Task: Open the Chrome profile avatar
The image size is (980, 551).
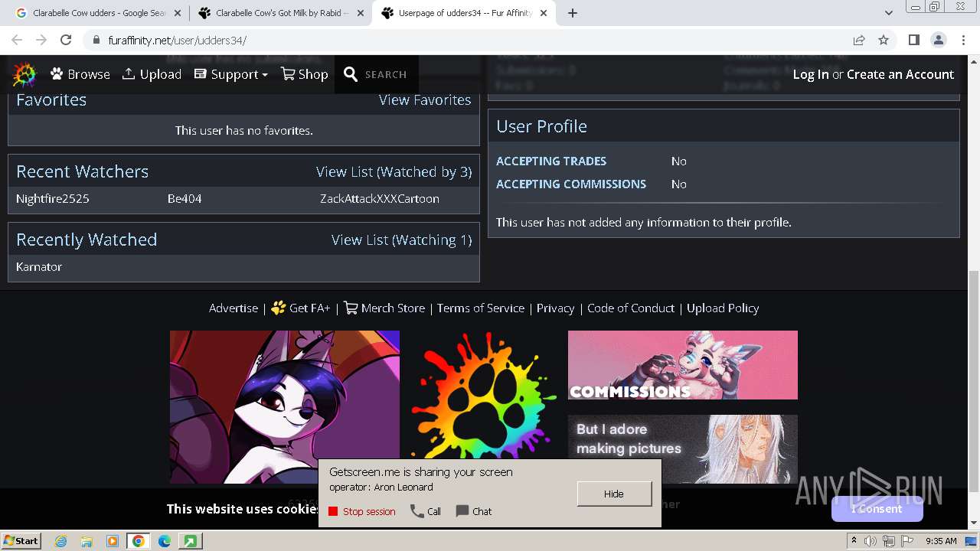Action: tap(938, 40)
